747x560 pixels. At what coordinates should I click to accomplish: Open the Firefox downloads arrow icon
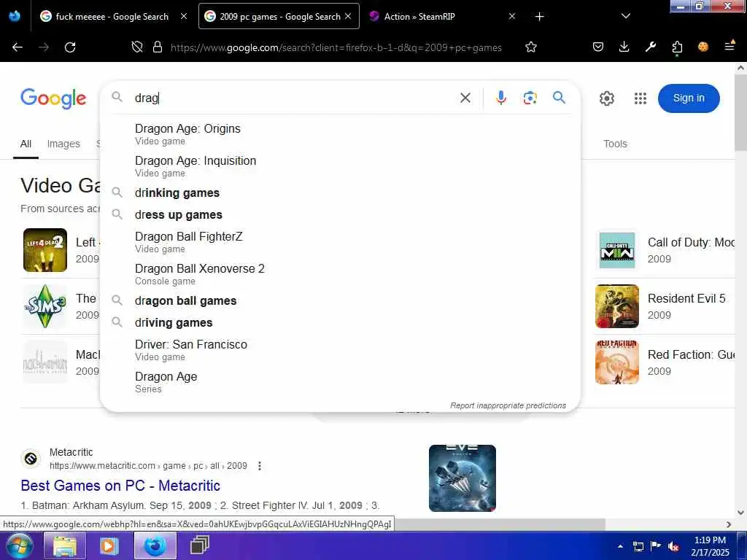point(624,47)
